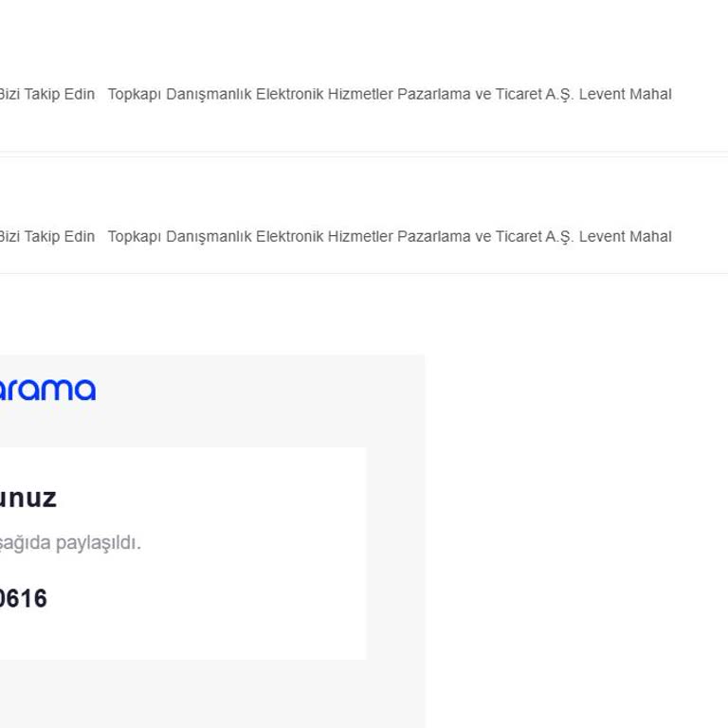Click 'Bizi Takip Edin' in upper email row
This screenshot has height=728, width=728.
(46, 94)
